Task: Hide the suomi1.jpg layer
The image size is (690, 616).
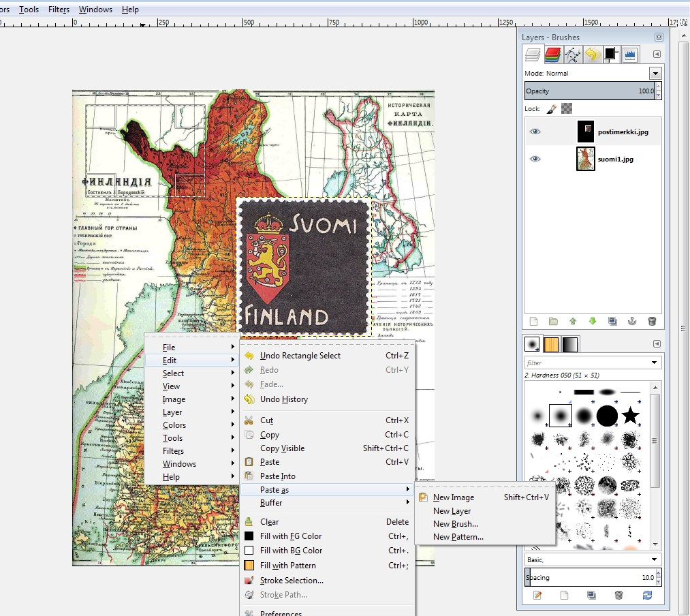Action: tap(535, 159)
